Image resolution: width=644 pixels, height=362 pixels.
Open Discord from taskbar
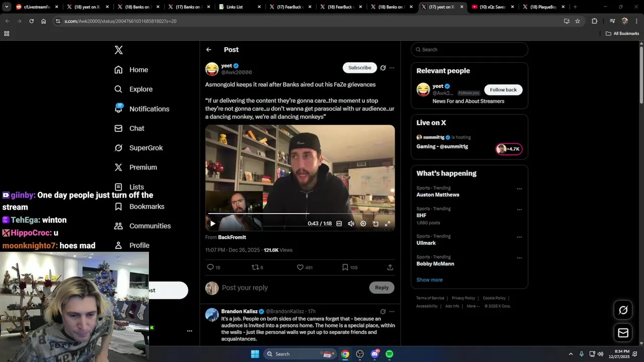tap(374, 354)
